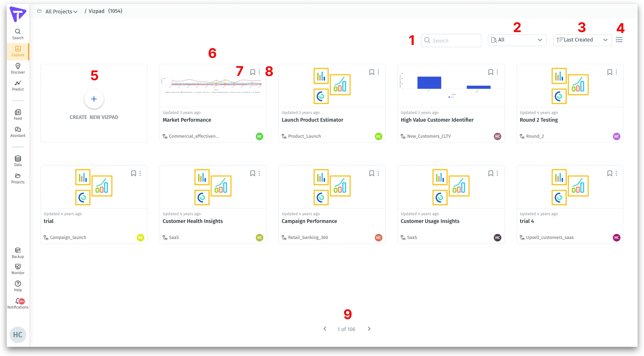Open Notifications bell with 99+ badge
This screenshot has height=356, width=644.
[18, 301]
